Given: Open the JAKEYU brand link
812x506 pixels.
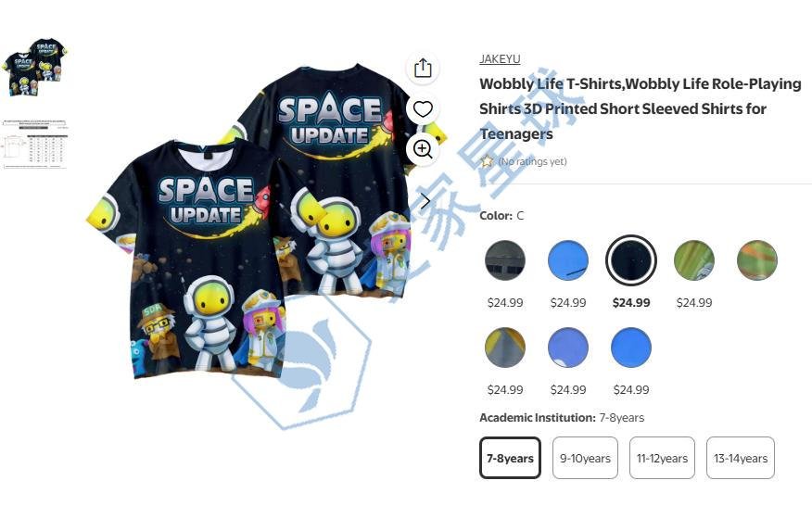Looking at the screenshot, I should point(500,59).
